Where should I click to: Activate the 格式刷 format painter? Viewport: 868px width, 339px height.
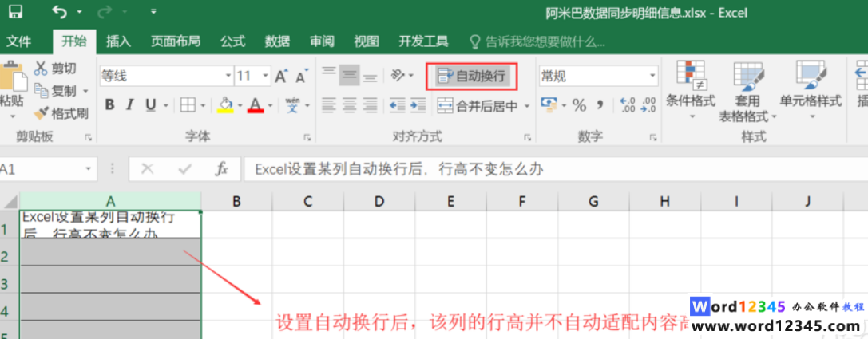pos(61,113)
